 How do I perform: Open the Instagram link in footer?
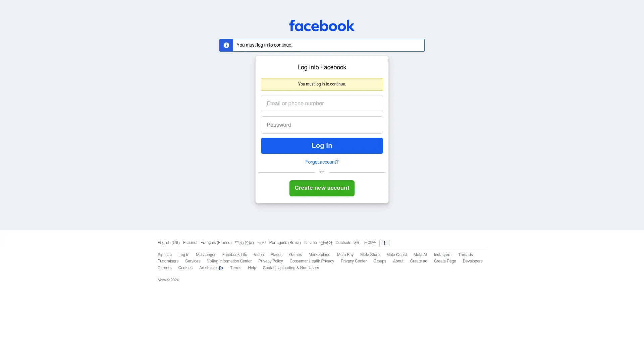(442, 255)
